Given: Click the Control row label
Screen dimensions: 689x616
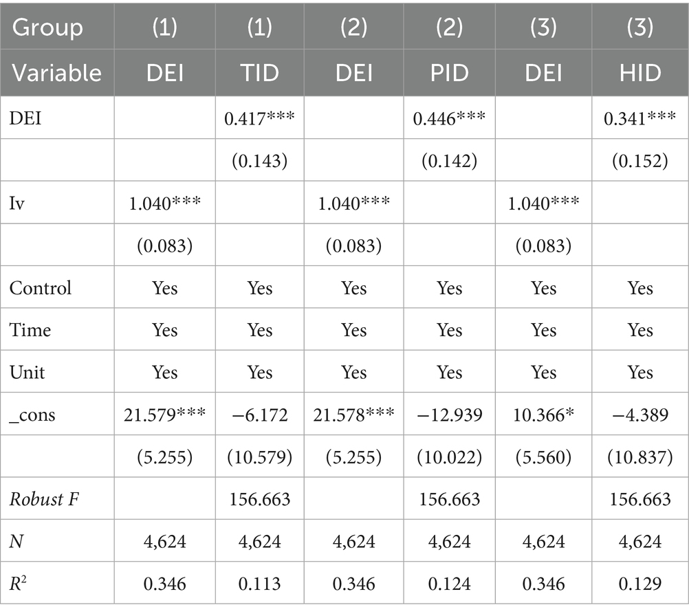Looking at the screenshot, I should click(x=40, y=288).
